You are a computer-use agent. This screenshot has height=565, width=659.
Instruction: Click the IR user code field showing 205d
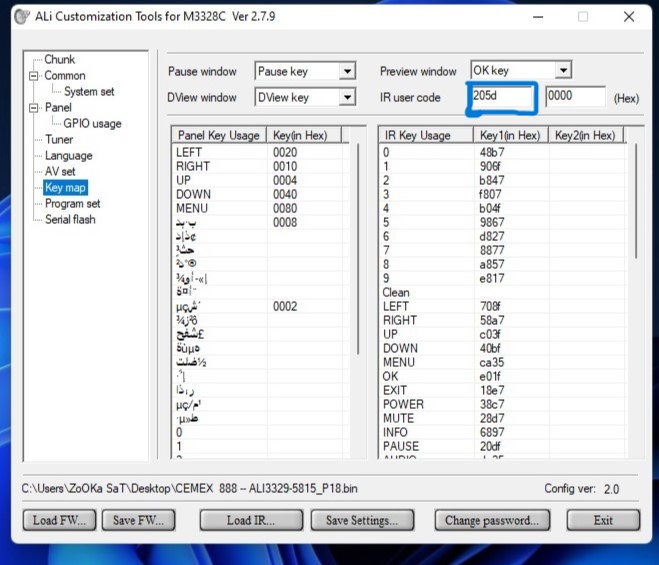[x=502, y=97]
